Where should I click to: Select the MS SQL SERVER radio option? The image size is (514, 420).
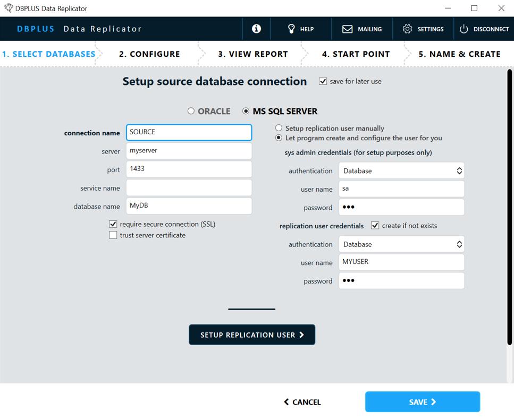coord(246,111)
